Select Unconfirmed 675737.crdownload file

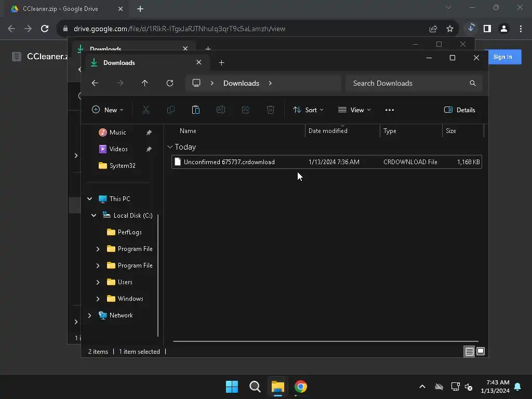click(x=327, y=162)
